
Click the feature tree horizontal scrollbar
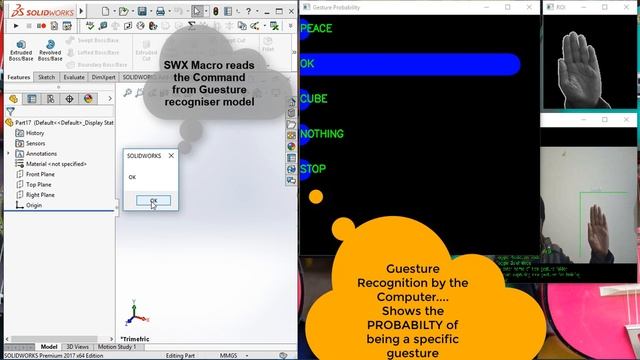pos(54,339)
